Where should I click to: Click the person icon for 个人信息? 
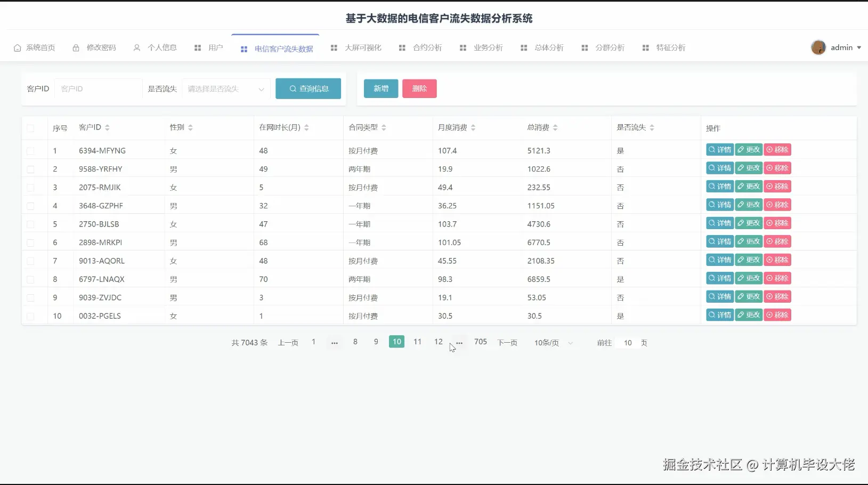tap(136, 47)
